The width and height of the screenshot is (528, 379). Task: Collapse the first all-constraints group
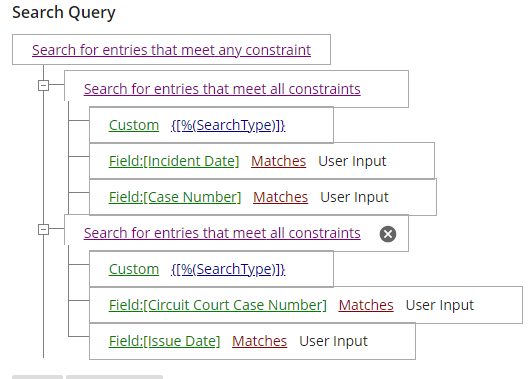point(43,85)
